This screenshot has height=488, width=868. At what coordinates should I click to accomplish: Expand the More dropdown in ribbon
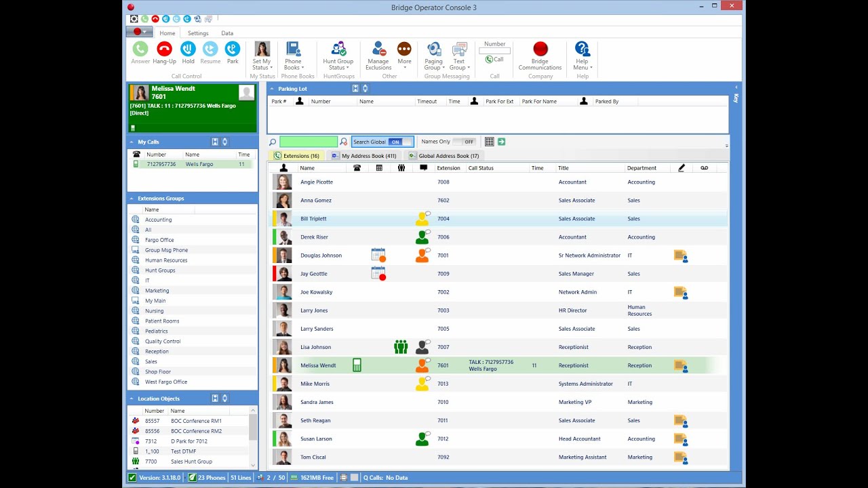tap(404, 56)
